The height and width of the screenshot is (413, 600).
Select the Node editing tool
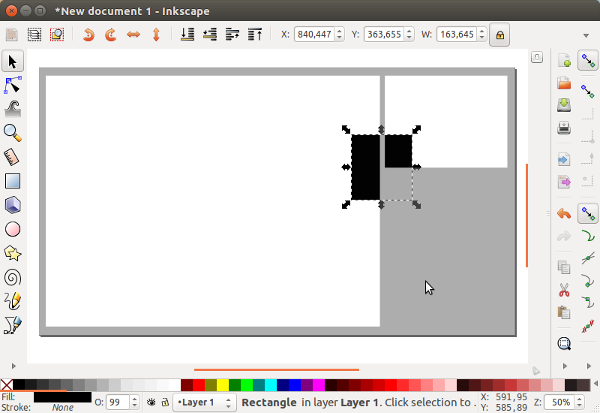point(13,85)
